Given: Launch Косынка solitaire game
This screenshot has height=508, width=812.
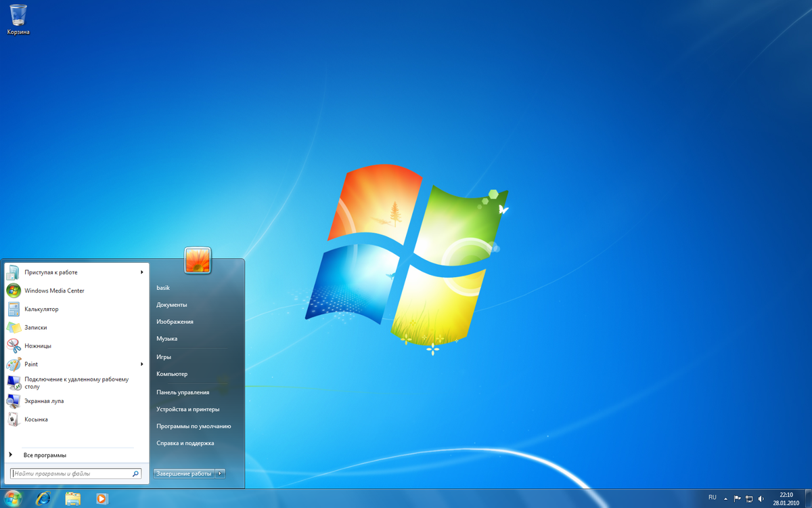Looking at the screenshot, I should tap(37, 419).
